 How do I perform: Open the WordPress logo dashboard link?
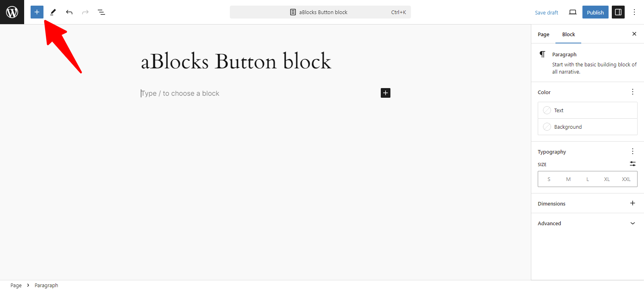click(12, 12)
